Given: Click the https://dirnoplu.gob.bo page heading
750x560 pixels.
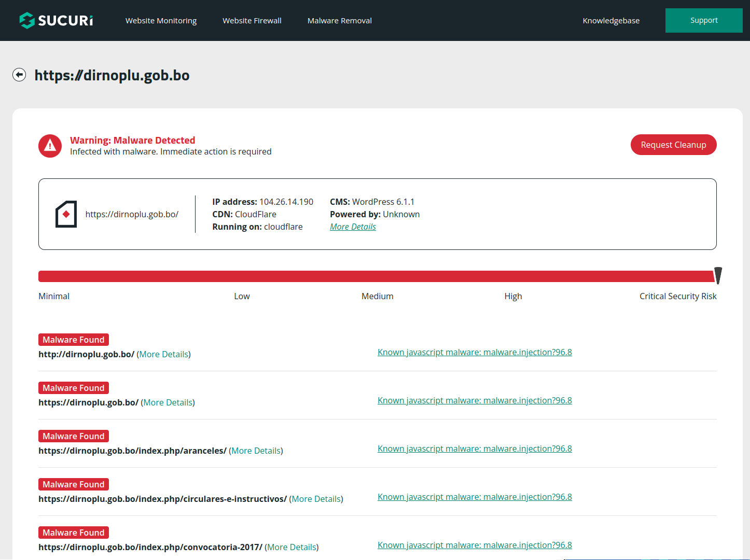Looking at the screenshot, I should coord(112,75).
